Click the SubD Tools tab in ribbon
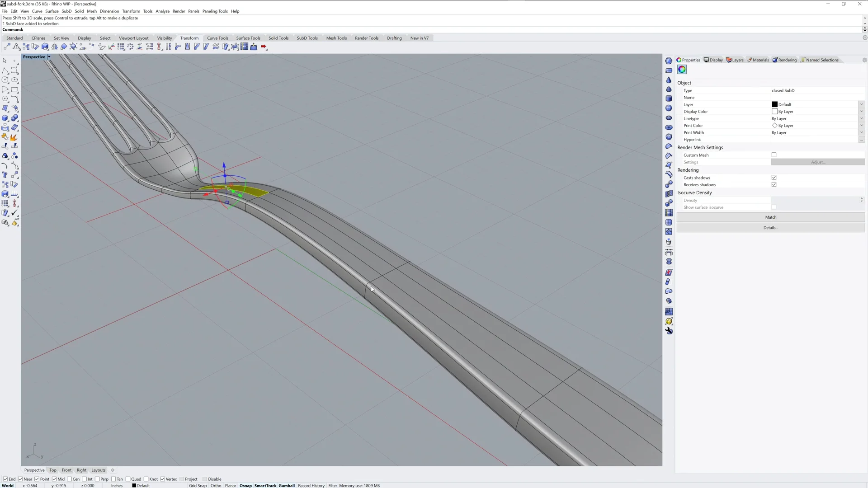This screenshot has width=868, height=488. (307, 38)
